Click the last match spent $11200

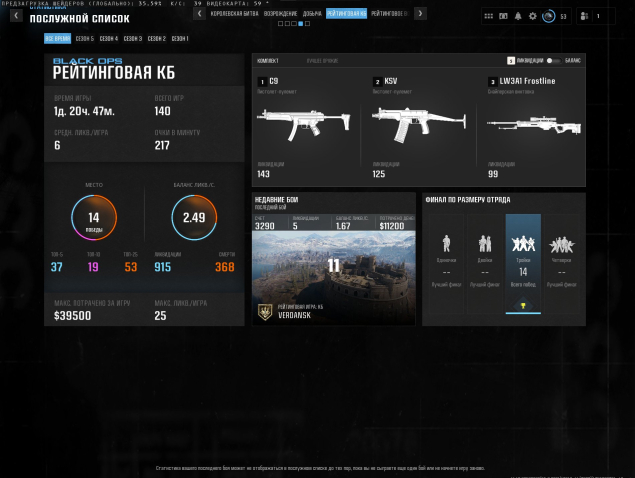[x=392, y=226]
